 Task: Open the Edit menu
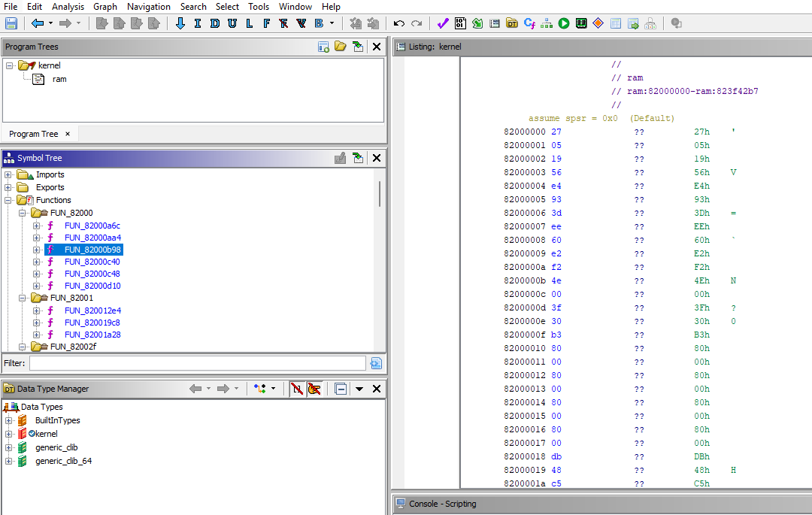35,7
